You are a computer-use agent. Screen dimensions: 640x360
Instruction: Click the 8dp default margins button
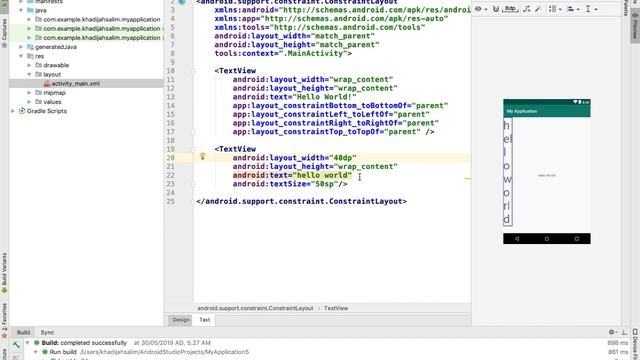[510, 9]
